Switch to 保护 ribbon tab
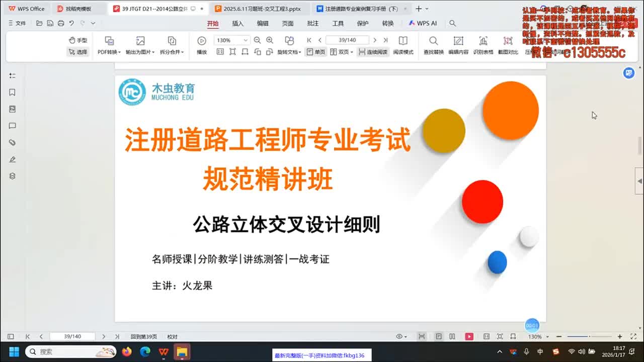The width and height of the screenshot is (644, 362). tap(363, 23)
